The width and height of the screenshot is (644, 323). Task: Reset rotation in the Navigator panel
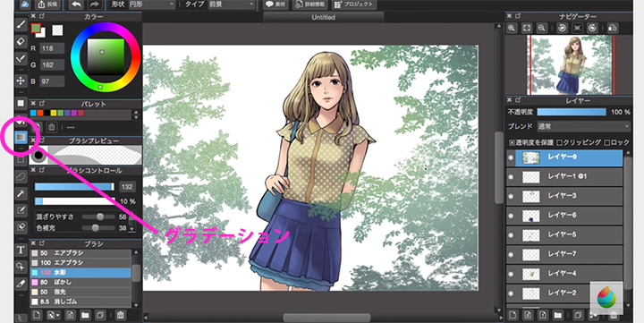577,28
